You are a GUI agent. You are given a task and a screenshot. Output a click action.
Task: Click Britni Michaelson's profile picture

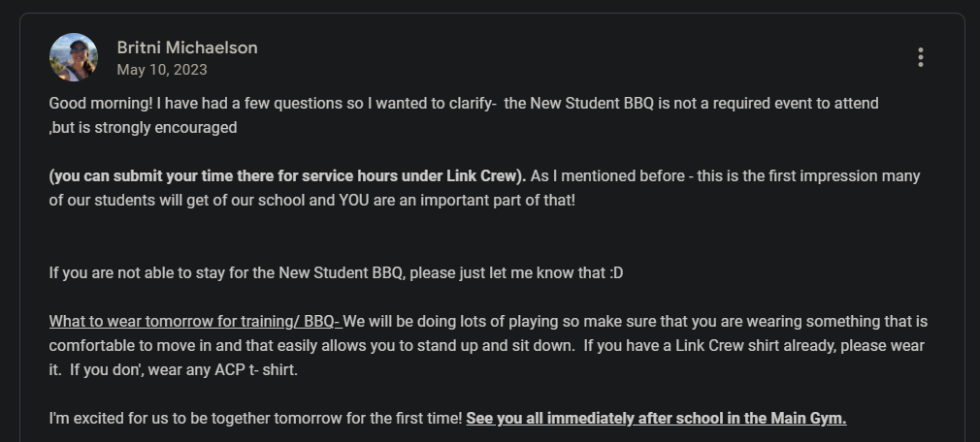tap(74, 57)
